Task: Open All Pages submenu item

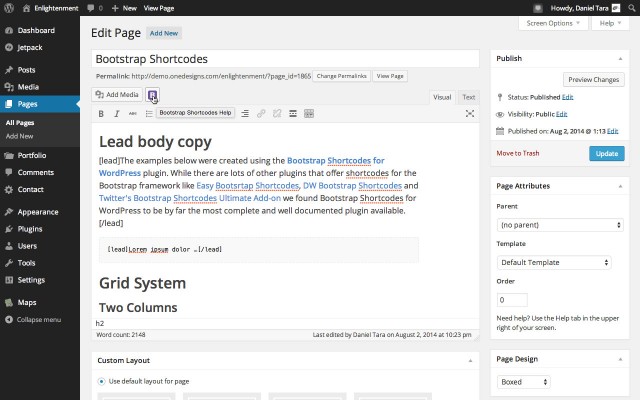Action: pos(20,122)
